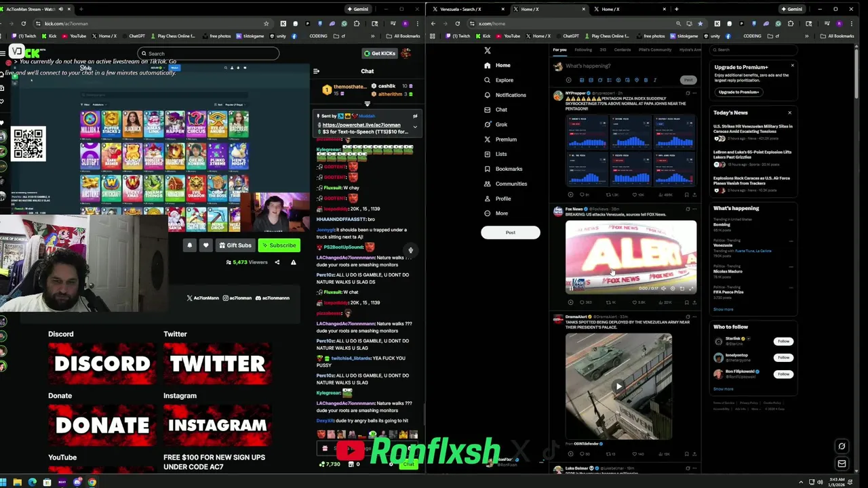Viewport: 868px width, 488px height.
Task: Open Lists in the X sidebar
Action: click(x=496, y=154)
